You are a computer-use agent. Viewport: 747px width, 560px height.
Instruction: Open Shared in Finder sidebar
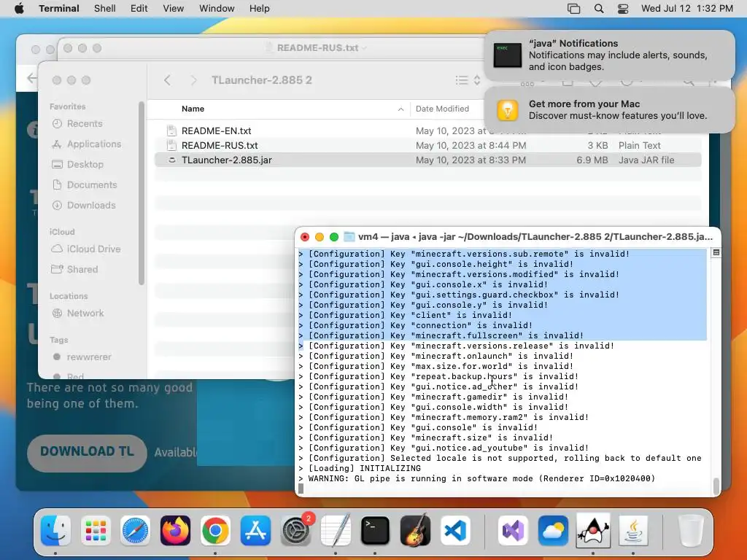click(82, 269)
